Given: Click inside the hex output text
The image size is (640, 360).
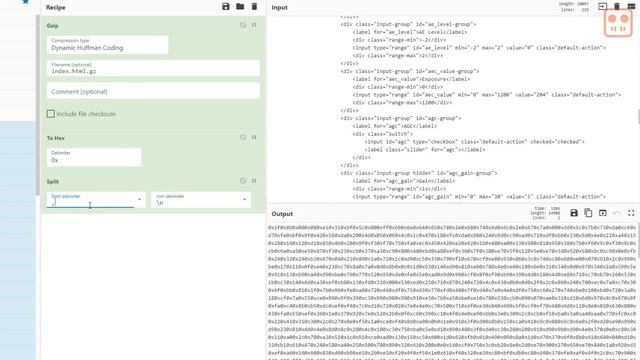Looking at the screenshot, I should 452,290.
